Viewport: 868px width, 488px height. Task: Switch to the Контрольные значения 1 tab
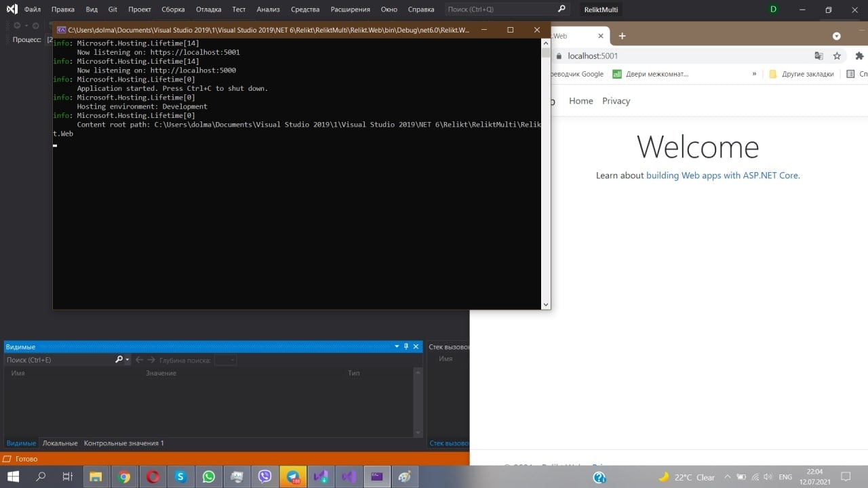point(123,443)
